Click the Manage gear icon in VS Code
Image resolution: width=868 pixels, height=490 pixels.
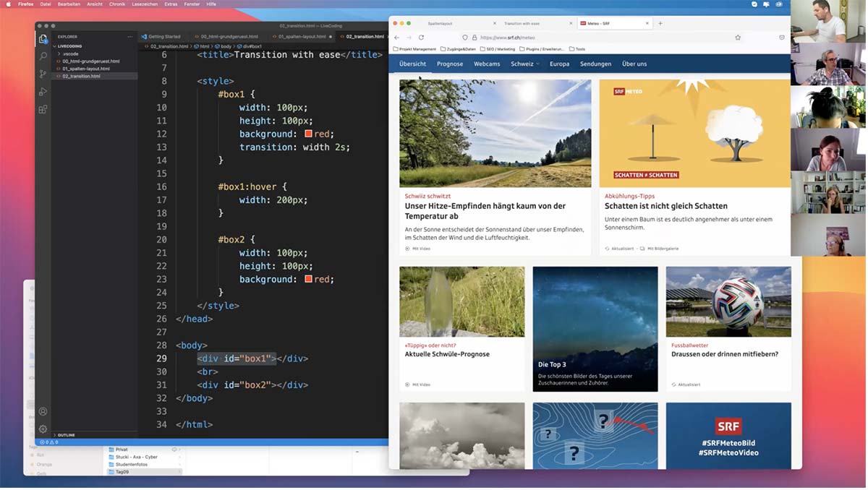pyautogui.click(x=43, y=429)
